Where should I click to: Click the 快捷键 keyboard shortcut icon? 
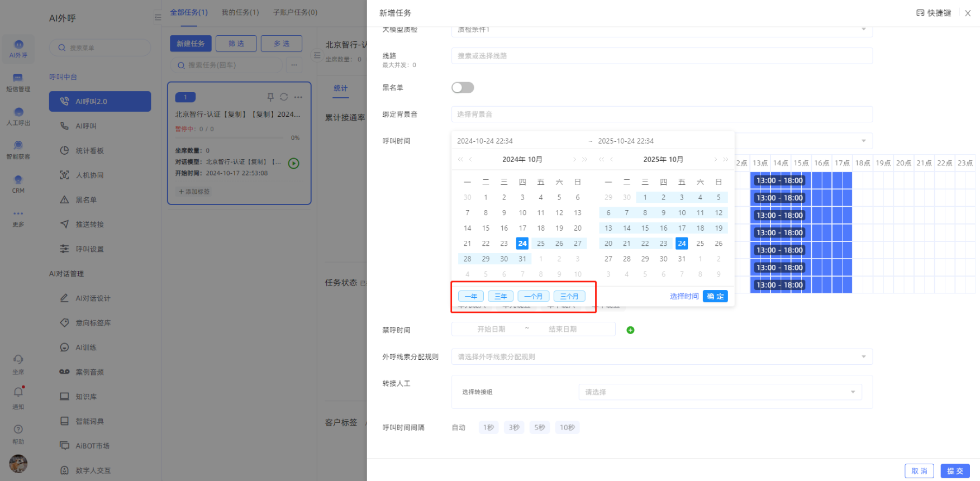pyautogui.click(x=920, y=13)
